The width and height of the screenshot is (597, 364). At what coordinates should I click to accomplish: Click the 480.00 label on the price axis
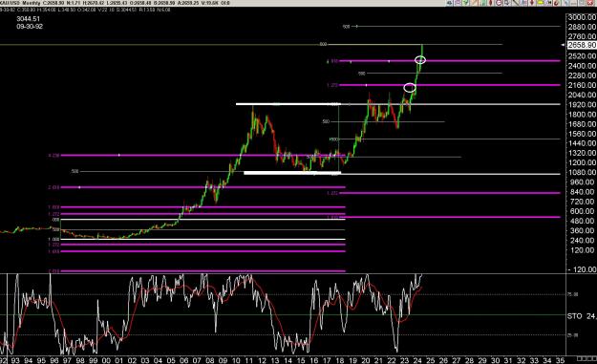pos(583,221)
